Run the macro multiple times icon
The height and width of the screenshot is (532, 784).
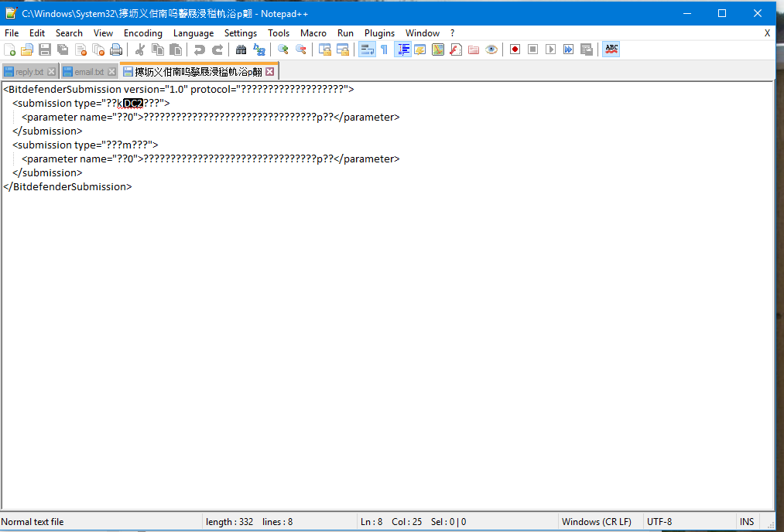(569, 49)
